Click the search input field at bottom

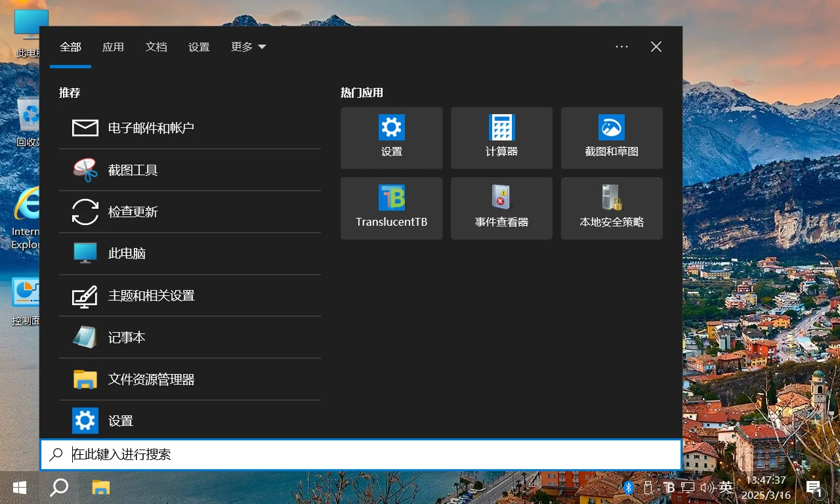361,454
